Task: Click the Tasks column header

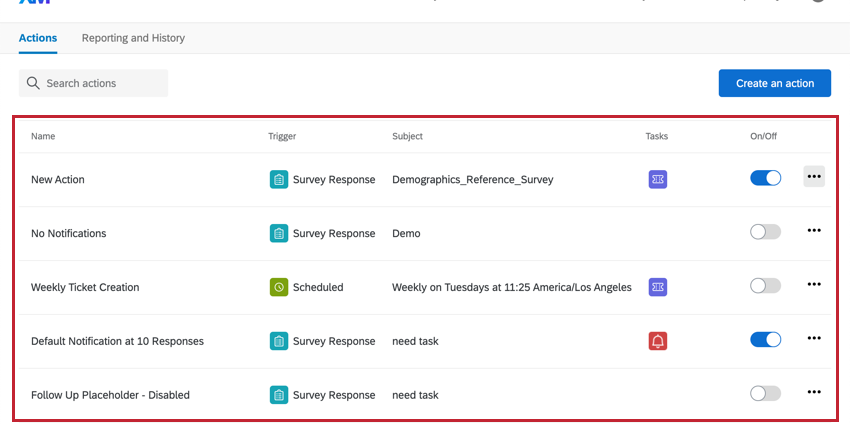Action: (x=656, y=136)
